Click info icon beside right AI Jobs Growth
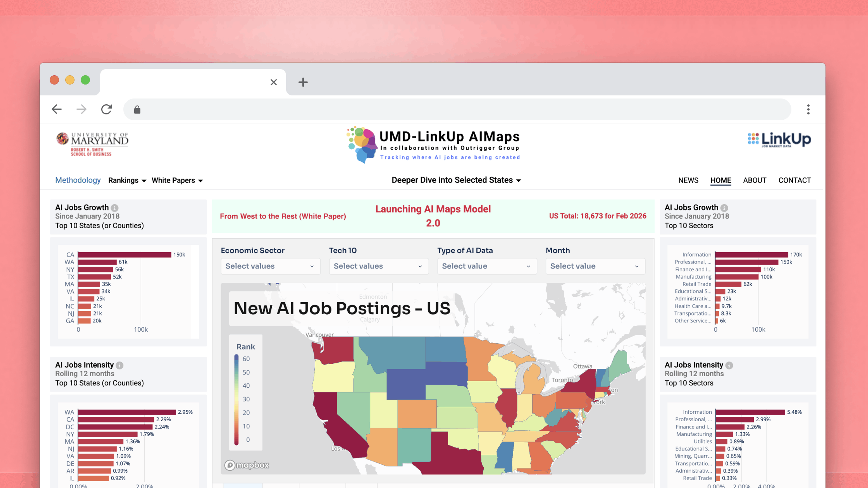868x488 pixels. pyautogui.click(x=724, y=208)
